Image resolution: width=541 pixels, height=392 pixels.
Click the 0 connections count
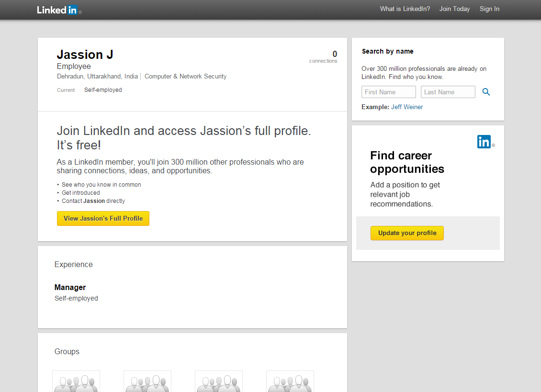323,57
